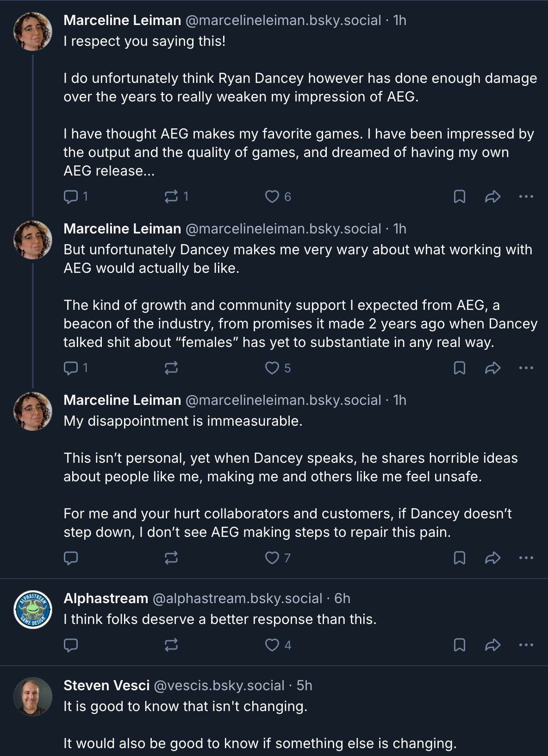Bookmark Alphastream's post
The image size is (548, 756).
(x=459, y=645)
